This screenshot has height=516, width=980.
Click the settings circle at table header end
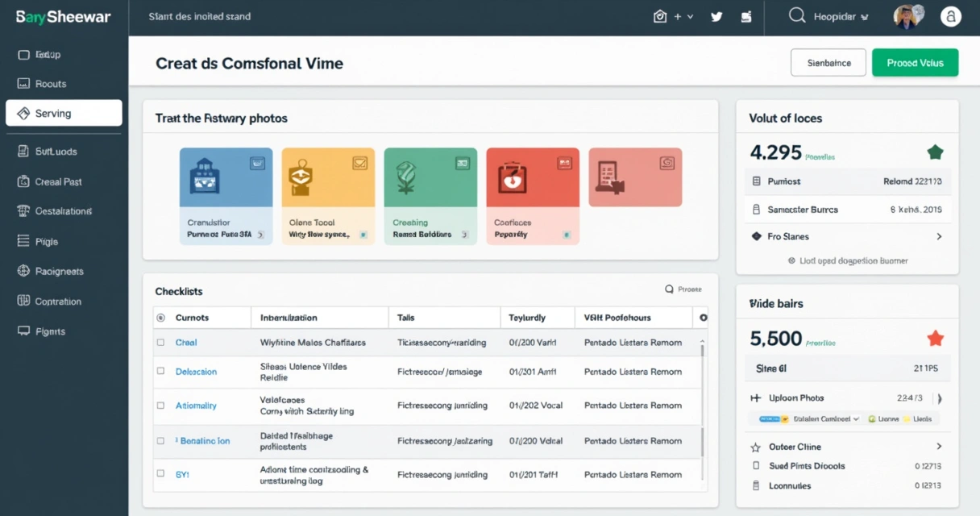point(704,318)
